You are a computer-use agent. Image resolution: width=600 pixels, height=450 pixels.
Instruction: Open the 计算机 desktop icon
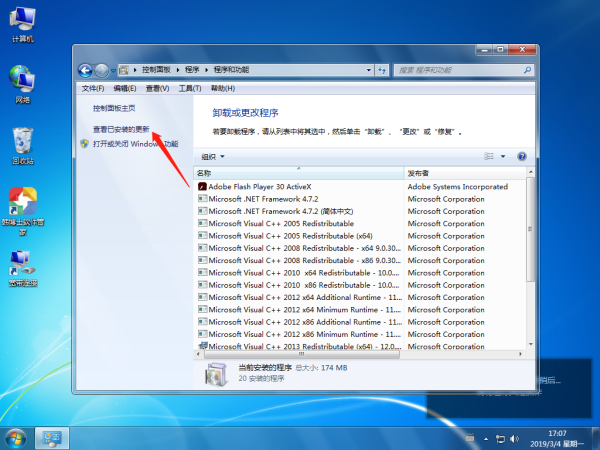[23, 24]
